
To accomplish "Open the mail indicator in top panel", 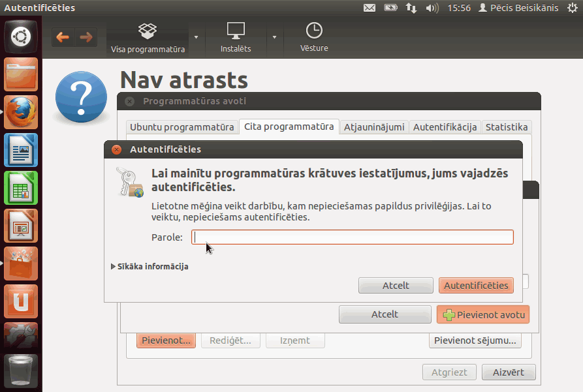I will pos(370,8).
